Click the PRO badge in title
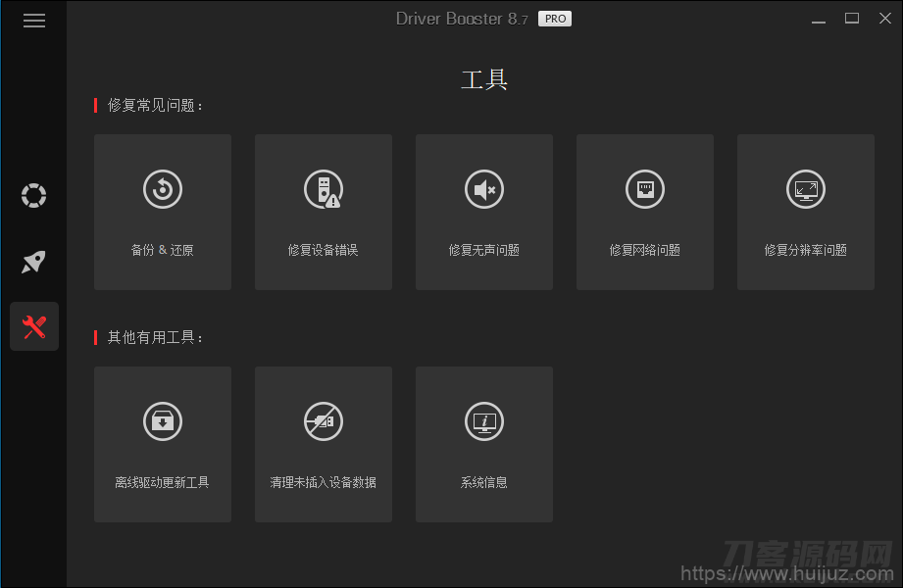The height and width of the screenshot is (588, 903). click(555, 19)
